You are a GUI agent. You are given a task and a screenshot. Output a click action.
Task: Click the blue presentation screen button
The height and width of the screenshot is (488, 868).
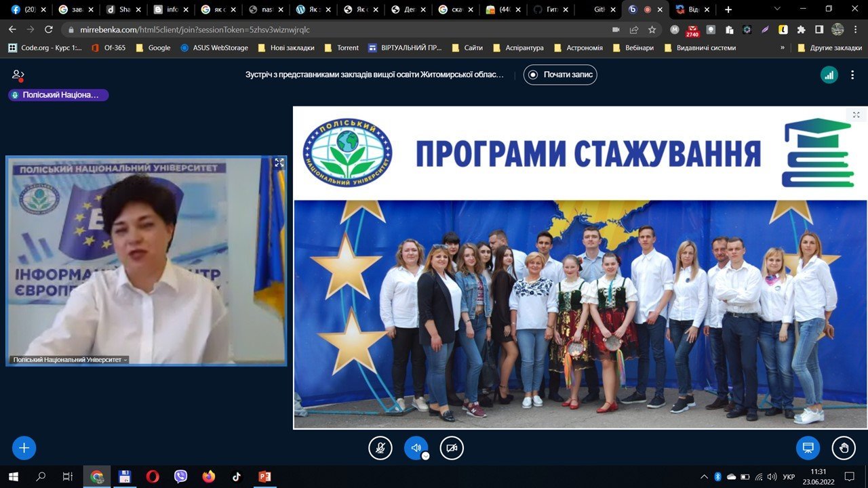point(808,448)
